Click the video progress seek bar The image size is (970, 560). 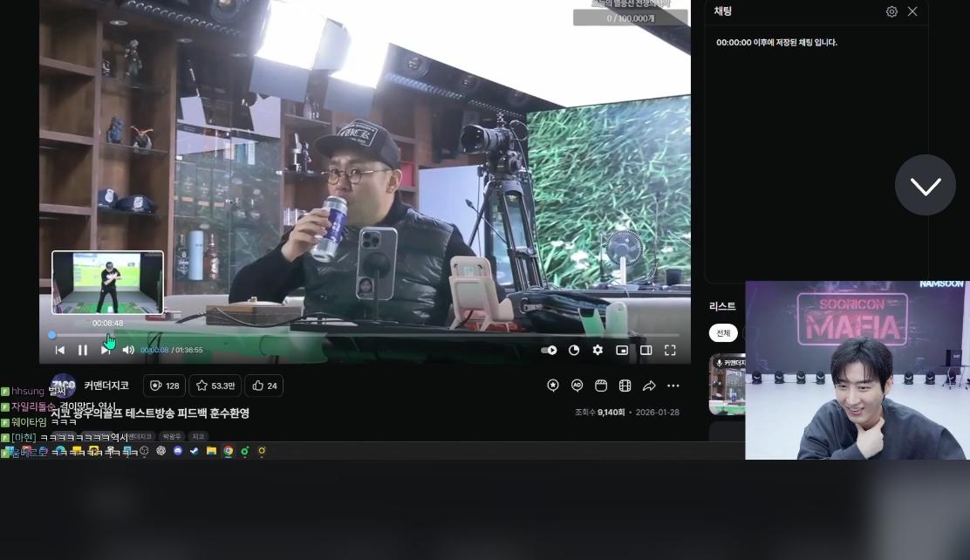[349, 335]
